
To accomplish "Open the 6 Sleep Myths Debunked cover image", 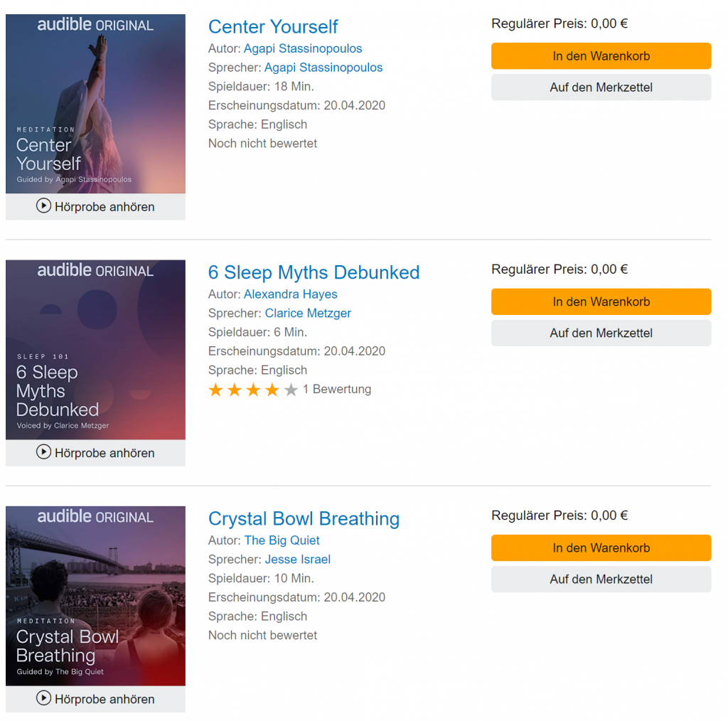I will 95,350.
